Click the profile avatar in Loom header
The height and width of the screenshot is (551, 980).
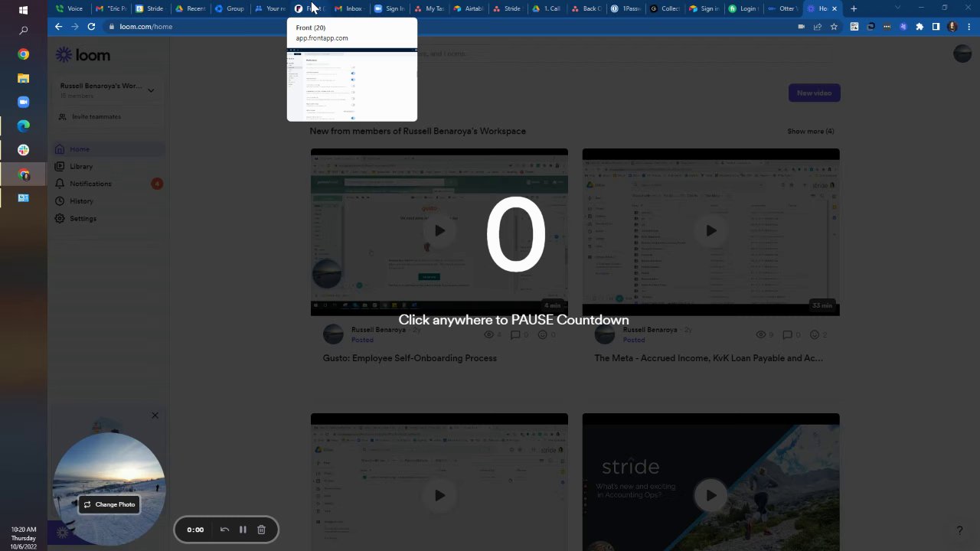[962, 54]
